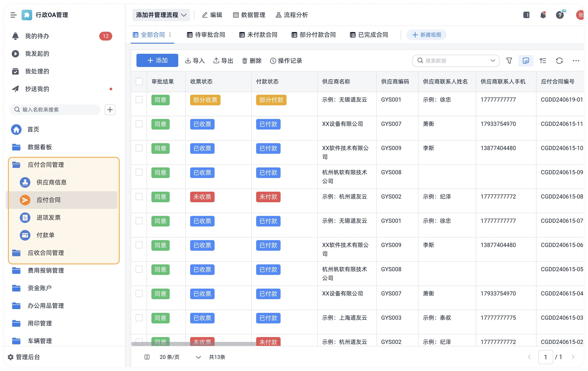The width and height of the screenshot is (588, 371).
Task: Check the select-all checkbox in table header
Action: [x=139, y=82]
